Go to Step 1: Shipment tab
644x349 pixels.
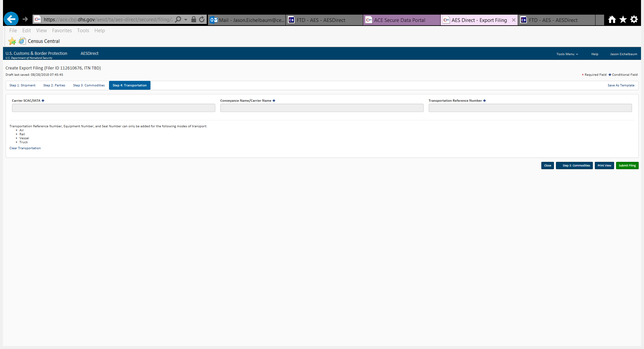coord(22,85)
